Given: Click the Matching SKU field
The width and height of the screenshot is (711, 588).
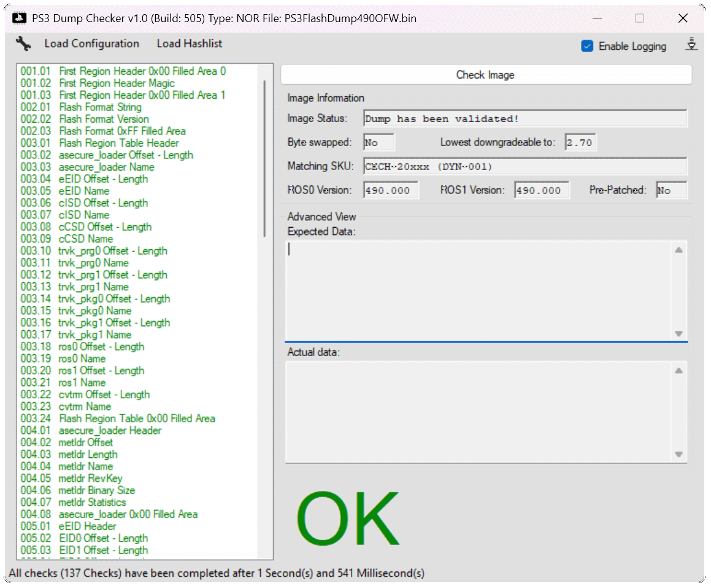Looking at the screenshot, I should point(525,166).
